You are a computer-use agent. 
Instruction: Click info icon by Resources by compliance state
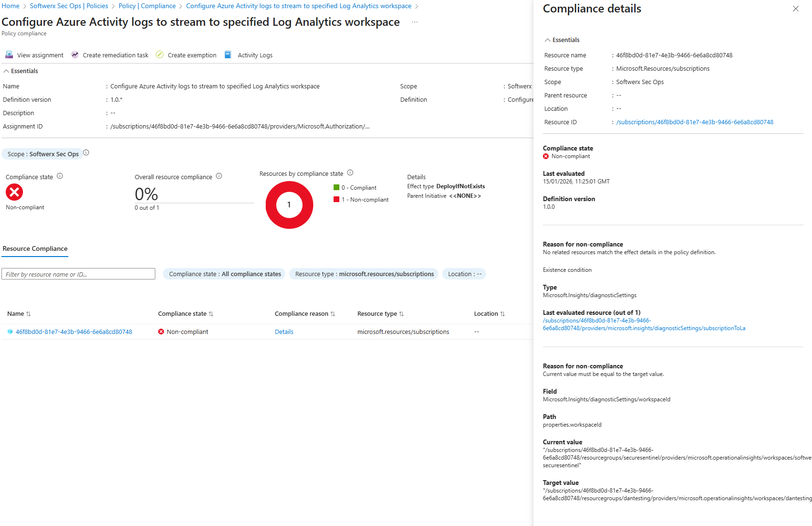pos(350,173)
